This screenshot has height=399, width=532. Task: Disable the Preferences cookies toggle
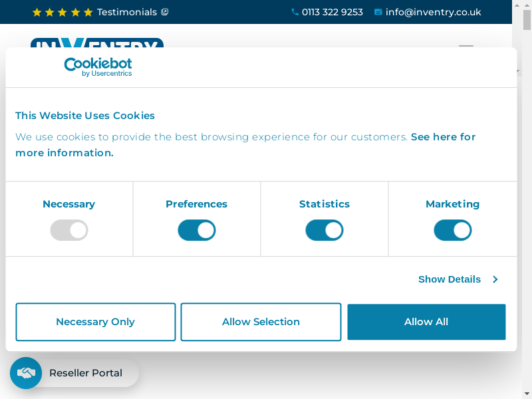point(197,230)
